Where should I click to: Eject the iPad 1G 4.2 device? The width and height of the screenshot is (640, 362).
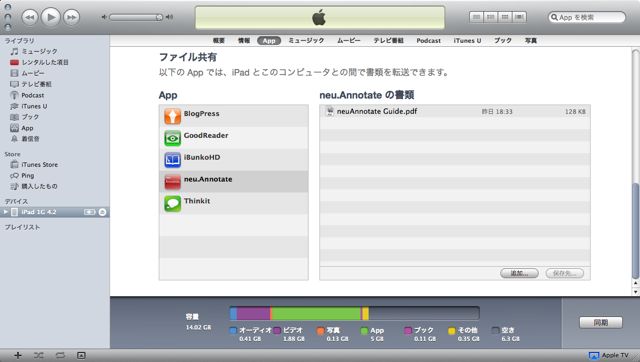[x=102, y=212]
